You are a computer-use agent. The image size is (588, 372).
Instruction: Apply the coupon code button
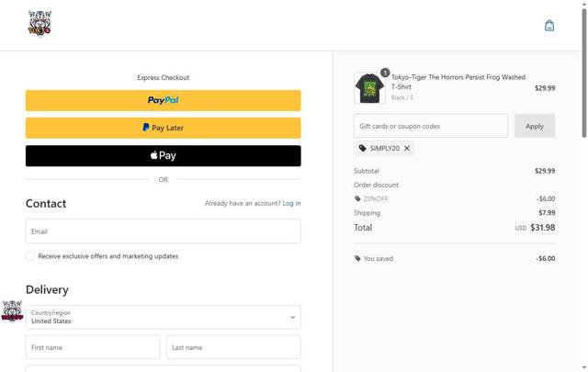point(535,126)
